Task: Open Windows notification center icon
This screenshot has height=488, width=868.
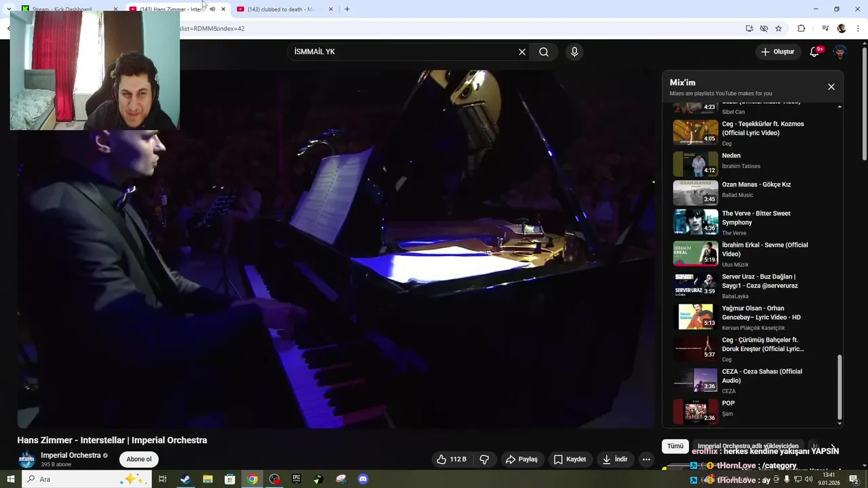Action: coord(854,479)
